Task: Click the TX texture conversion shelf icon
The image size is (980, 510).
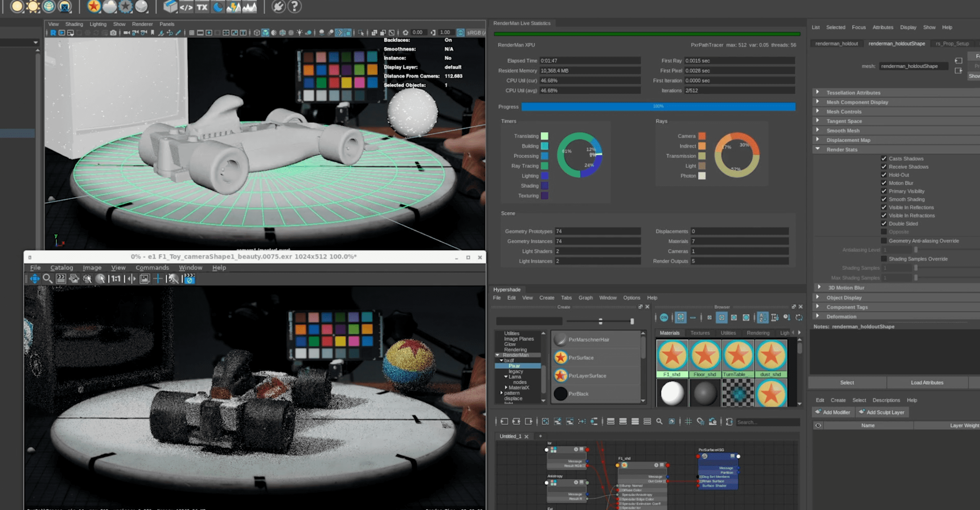Action: 202,7
